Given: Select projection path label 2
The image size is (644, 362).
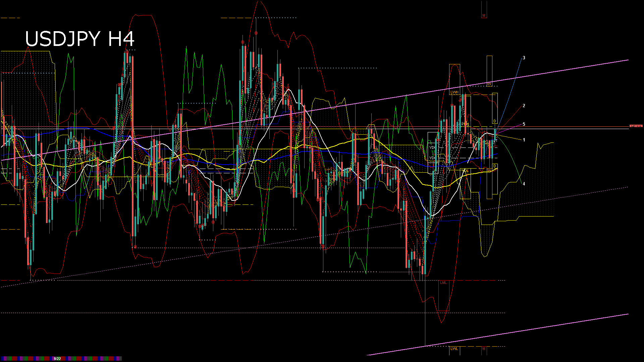Looking at the screenshot, I should (x=524, y=106).
